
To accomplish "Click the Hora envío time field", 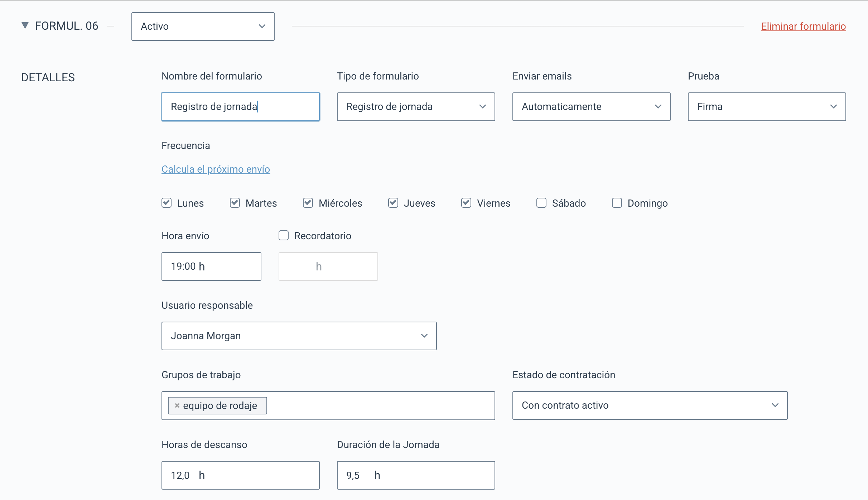I will (211, 266).
